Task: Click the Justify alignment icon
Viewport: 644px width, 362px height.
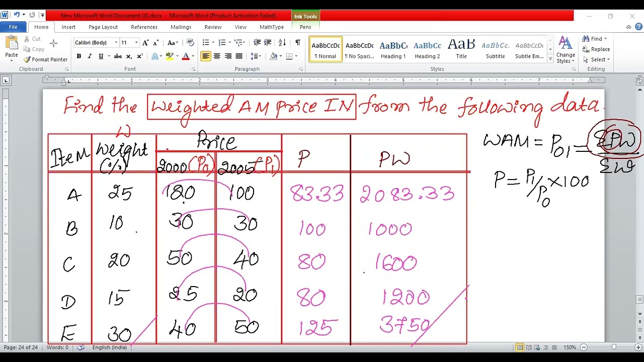Action: pyautogui.click(x=239, y=56)
